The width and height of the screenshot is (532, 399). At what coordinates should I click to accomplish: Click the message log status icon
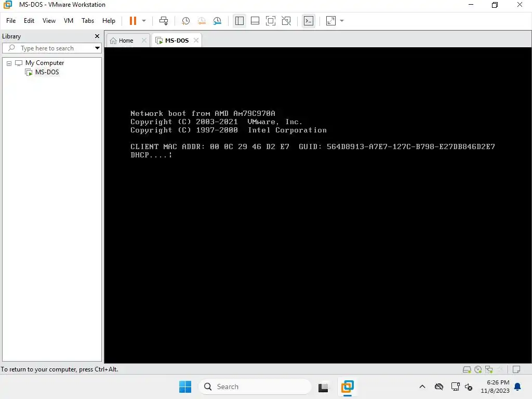(x=516, y=369)
